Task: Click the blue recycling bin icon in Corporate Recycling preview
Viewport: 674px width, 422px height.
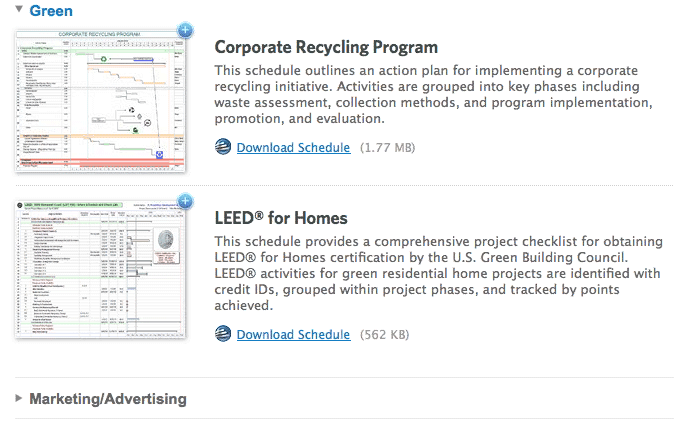Action: pos(159,154)
